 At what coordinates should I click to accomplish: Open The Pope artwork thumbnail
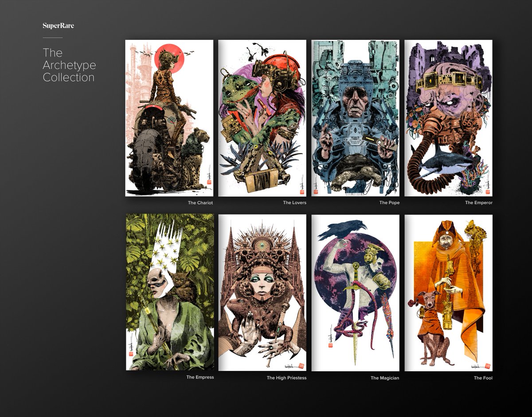tap(356, 118)
